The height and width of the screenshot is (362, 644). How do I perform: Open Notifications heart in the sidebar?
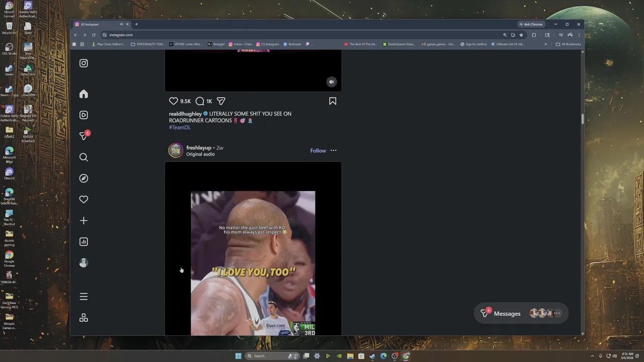click(x=84, y=200)
